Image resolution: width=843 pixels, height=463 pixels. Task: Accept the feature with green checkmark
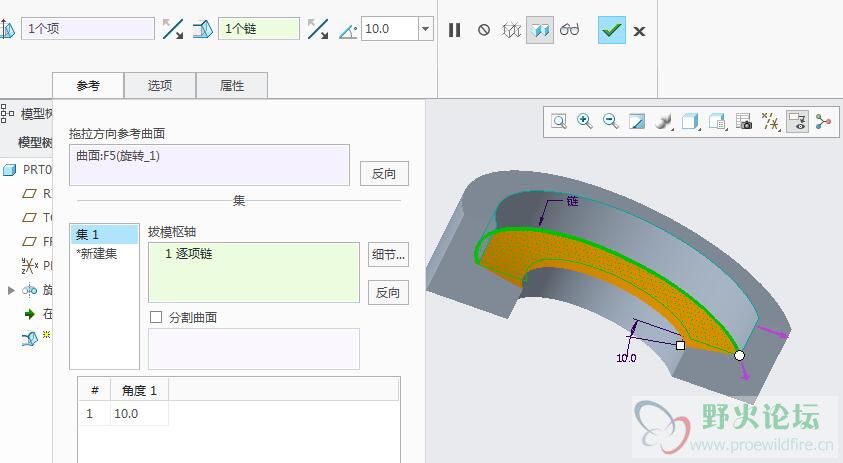[x=612, y=30]
